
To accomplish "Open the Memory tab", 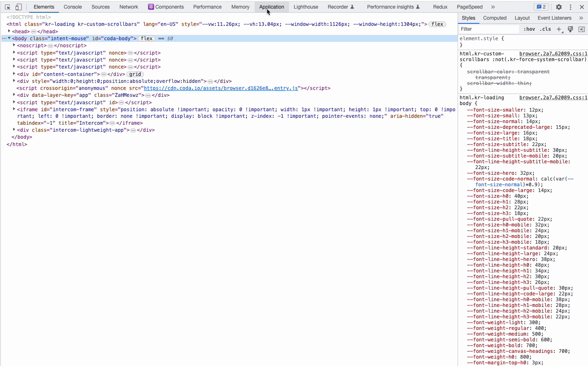I will coord(240,7).
